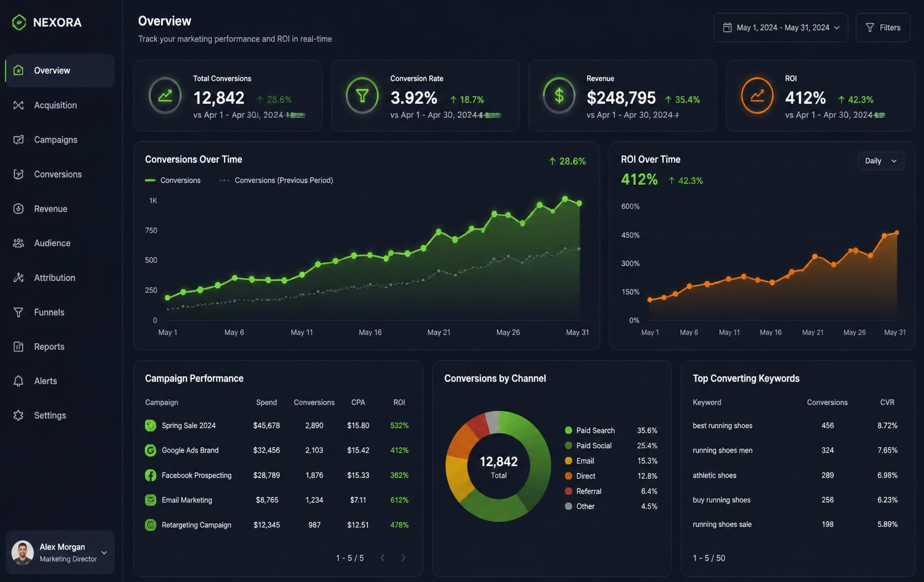Click the Alerts bell icon
Image resolution: width=924 pixels, height=582 pixels.
(x=18, y=381)
